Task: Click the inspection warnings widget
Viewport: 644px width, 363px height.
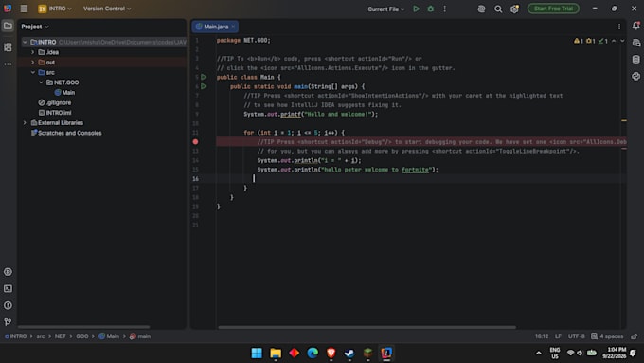Action: [x=591, y=41]
